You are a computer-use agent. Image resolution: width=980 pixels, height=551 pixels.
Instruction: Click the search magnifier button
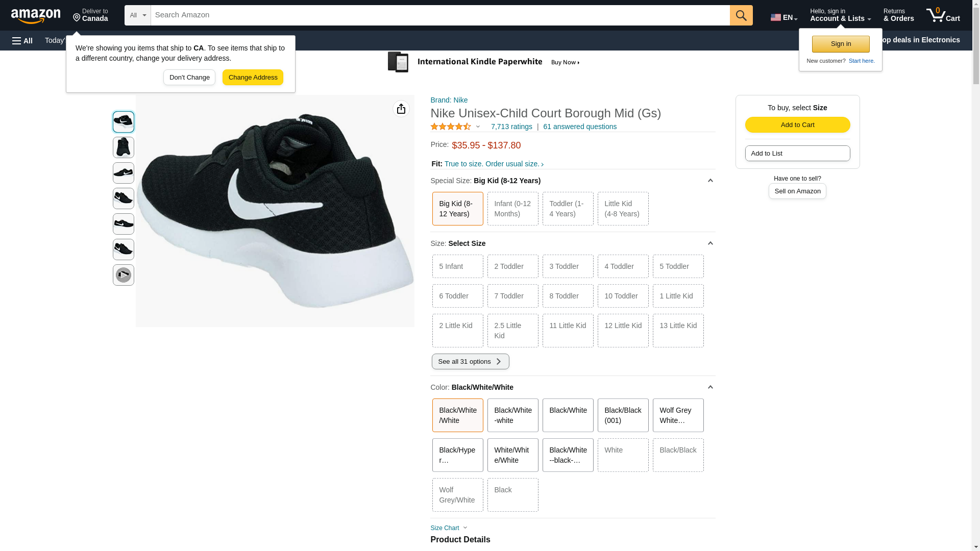(x=741, y=15)
